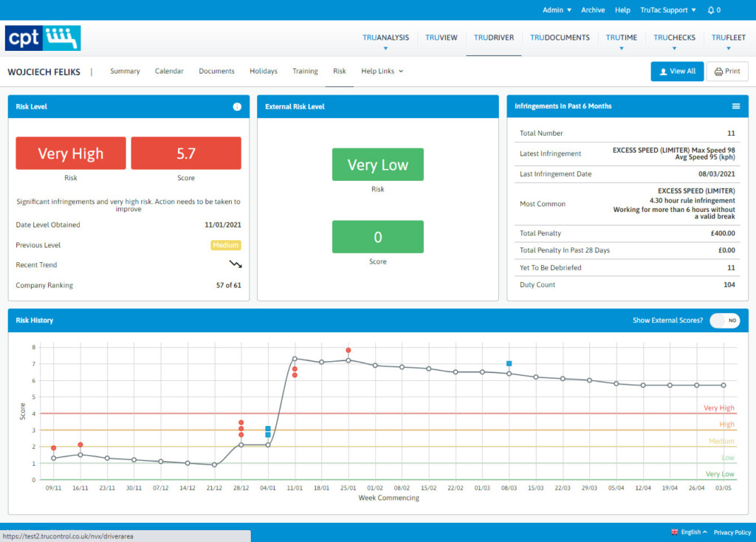
Task: Click the red infringement marker above 09/11
Action: 53,448
